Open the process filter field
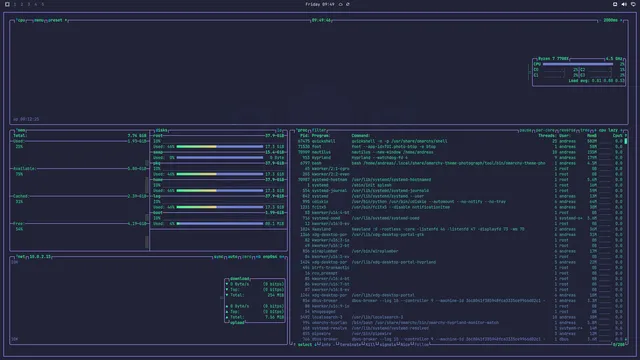640x360 pixels. [x=319, y=130]
